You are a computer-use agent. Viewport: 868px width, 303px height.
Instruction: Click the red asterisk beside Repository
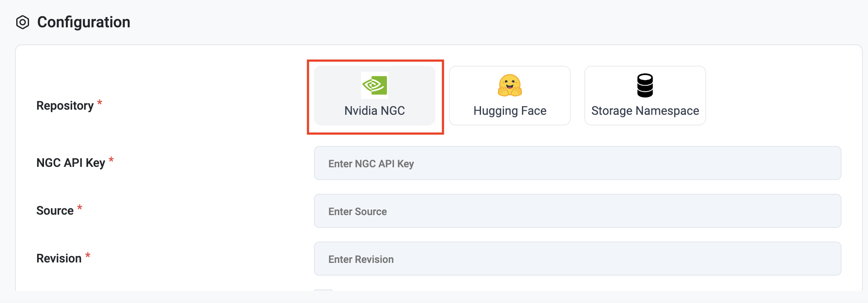(100, 103)
